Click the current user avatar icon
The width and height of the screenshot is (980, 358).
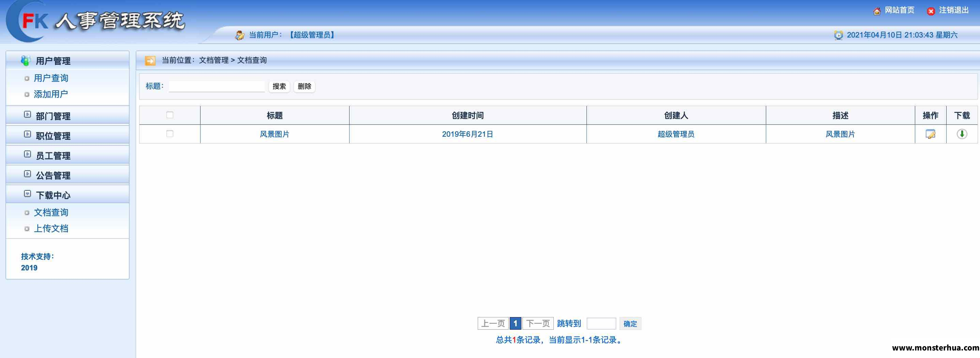point(240,35)
